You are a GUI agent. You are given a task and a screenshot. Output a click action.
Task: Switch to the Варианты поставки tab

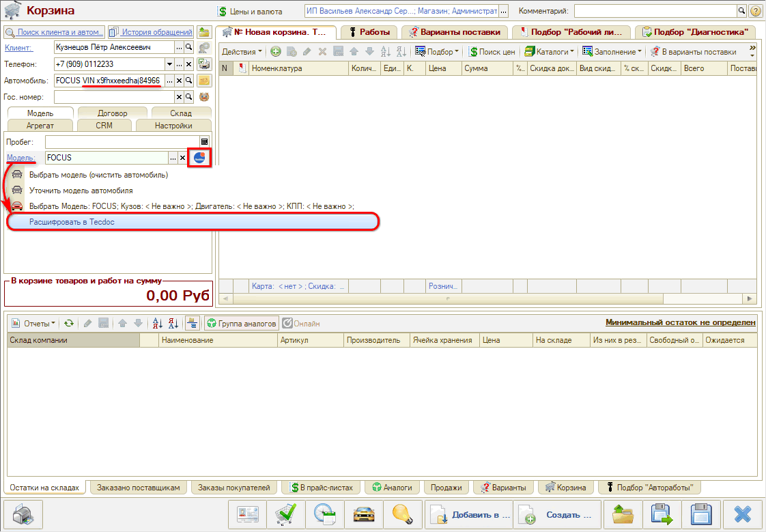454,32
